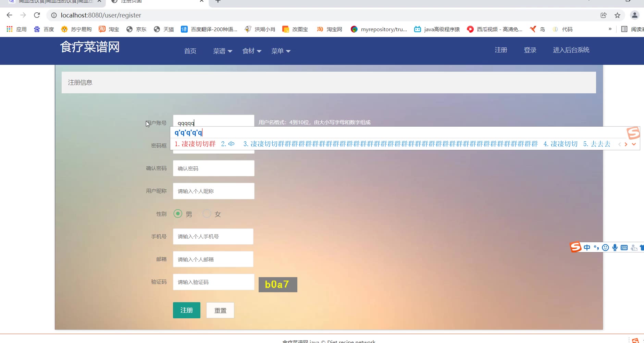The image size is (644, 343).
Task: Open the 百度翻译 bookmark
Action: [x=209, y=29]
